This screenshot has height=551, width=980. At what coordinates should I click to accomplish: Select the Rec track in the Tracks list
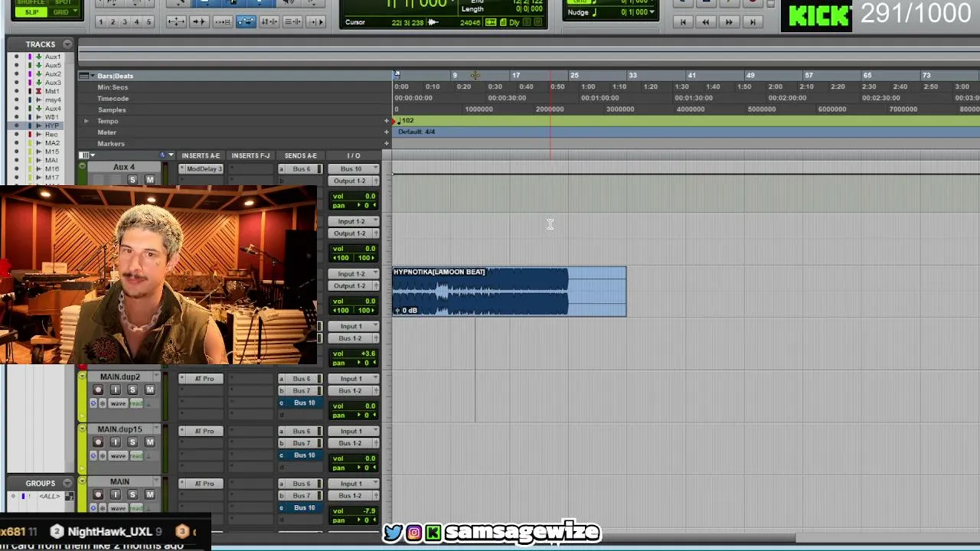[x=51, y=134]
